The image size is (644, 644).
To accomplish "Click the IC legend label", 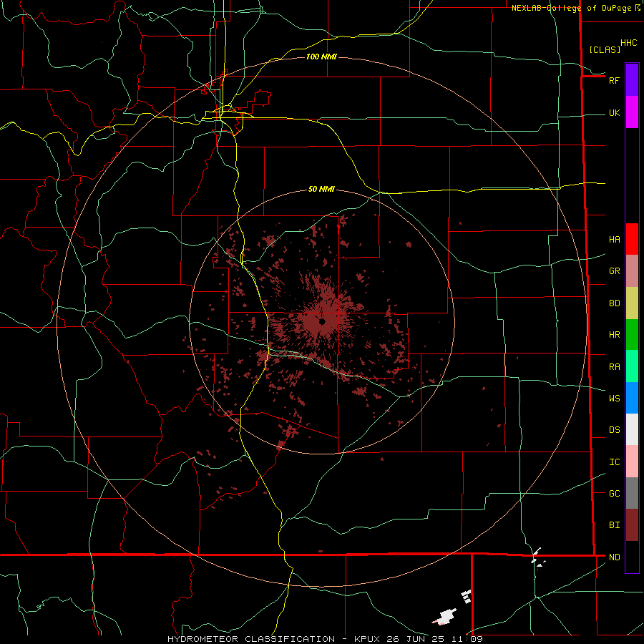I will (x=615, y=462).
